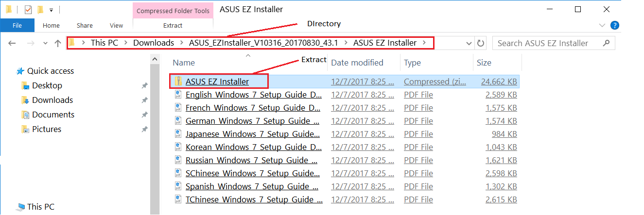Click the New folder quick access icon

pyautogui.click(x=40, y=9)
